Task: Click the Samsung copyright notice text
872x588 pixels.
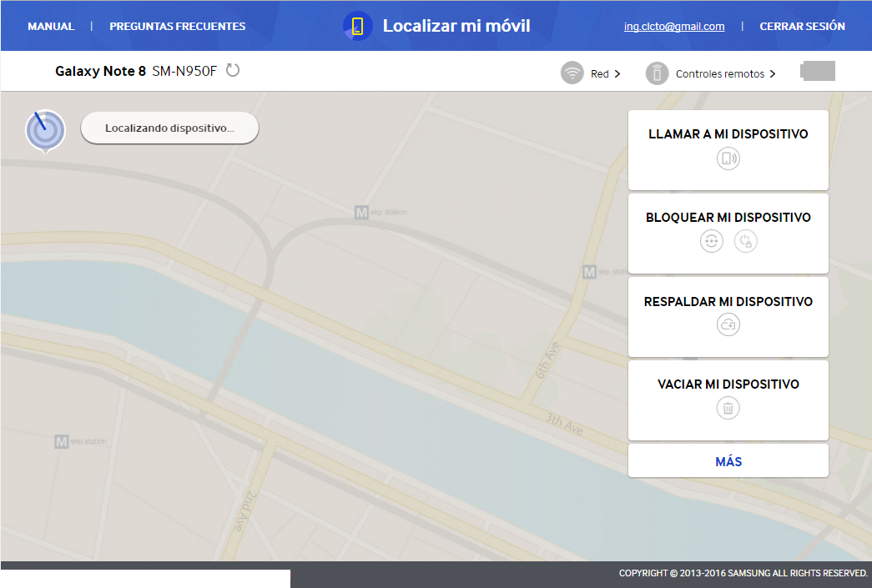Action: [x=743, y=573]
